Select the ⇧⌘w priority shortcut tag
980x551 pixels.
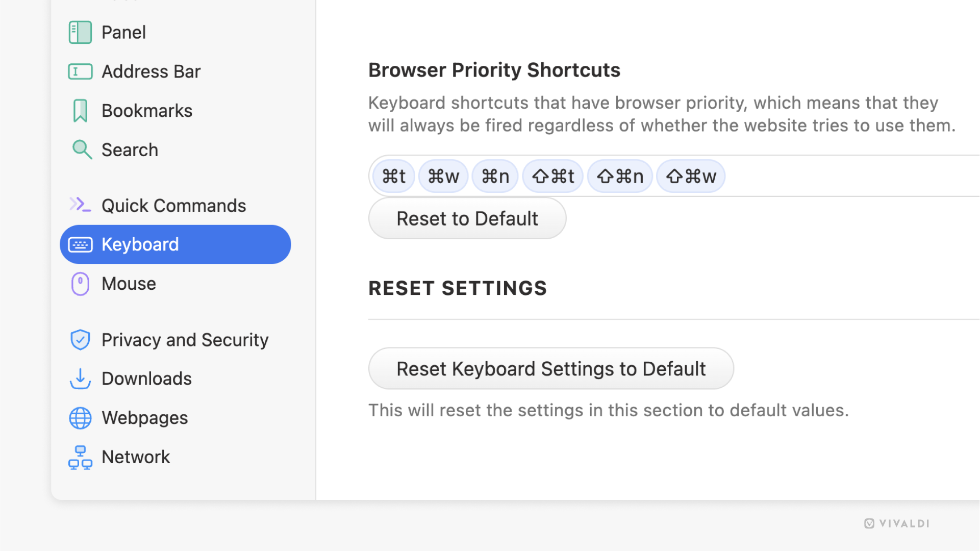691,176
